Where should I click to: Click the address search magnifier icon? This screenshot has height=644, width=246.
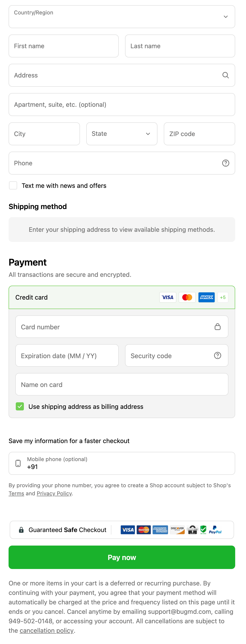pyautogui.click(x=226, y=75)
